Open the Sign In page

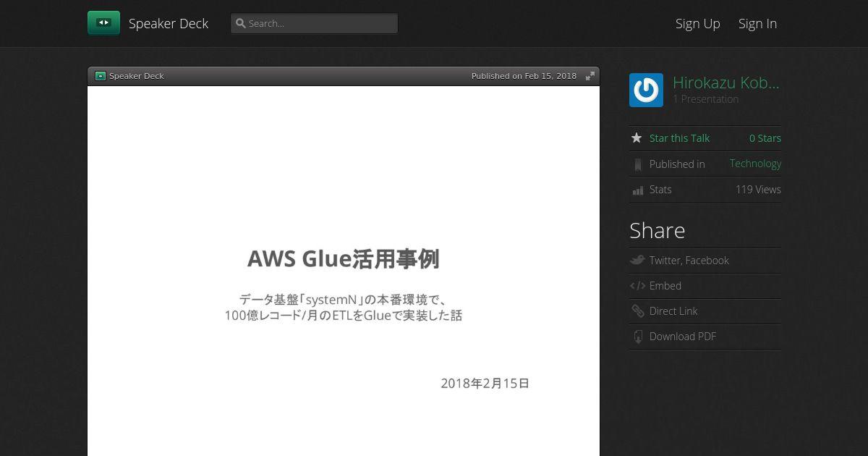(x=757, y=24)
